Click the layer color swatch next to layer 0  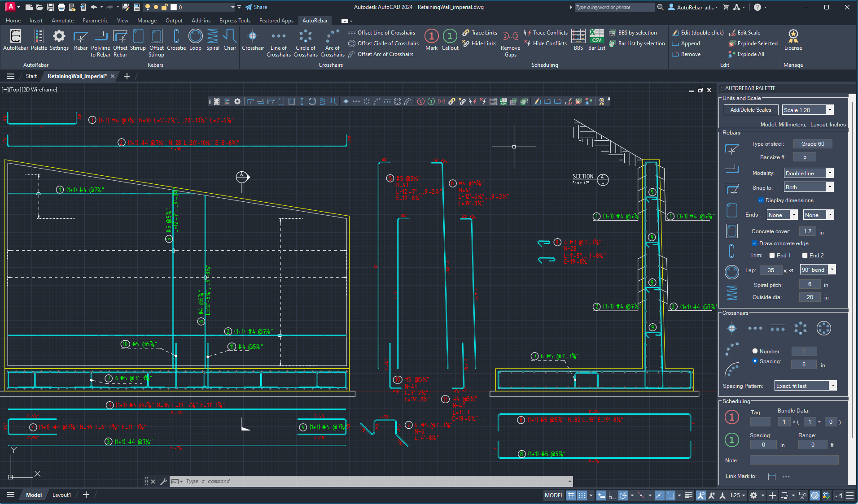tap(173, 7)
